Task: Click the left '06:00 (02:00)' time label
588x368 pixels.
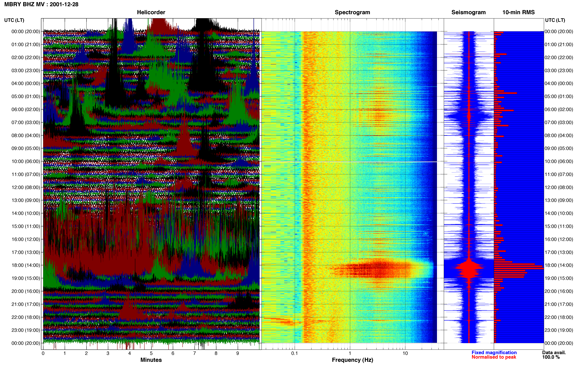Action: [26, 109]
